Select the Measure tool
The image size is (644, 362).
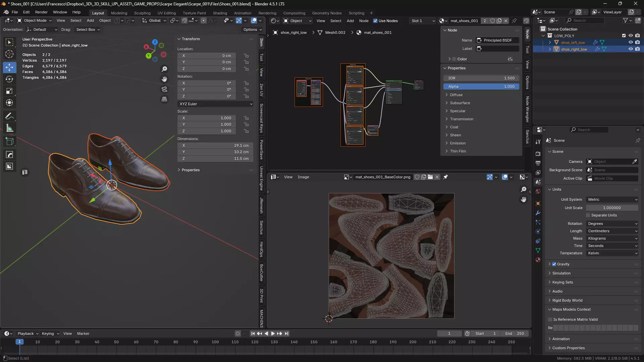pyautogui.click(x=9, y=128)
